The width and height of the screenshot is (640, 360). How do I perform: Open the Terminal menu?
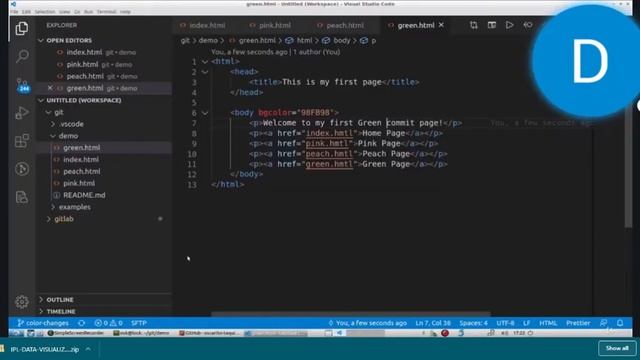tap(106, 11)
